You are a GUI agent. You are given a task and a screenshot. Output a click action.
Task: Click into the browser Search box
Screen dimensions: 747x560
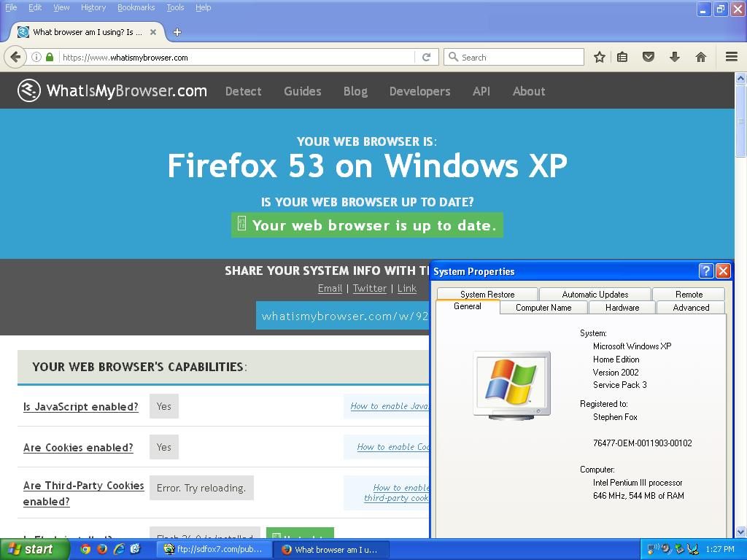(514, 57)
